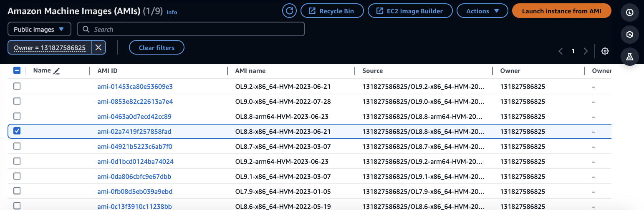Open the Info link beside the title
This screenshot has height=210, width=644.
coord(172,12)
